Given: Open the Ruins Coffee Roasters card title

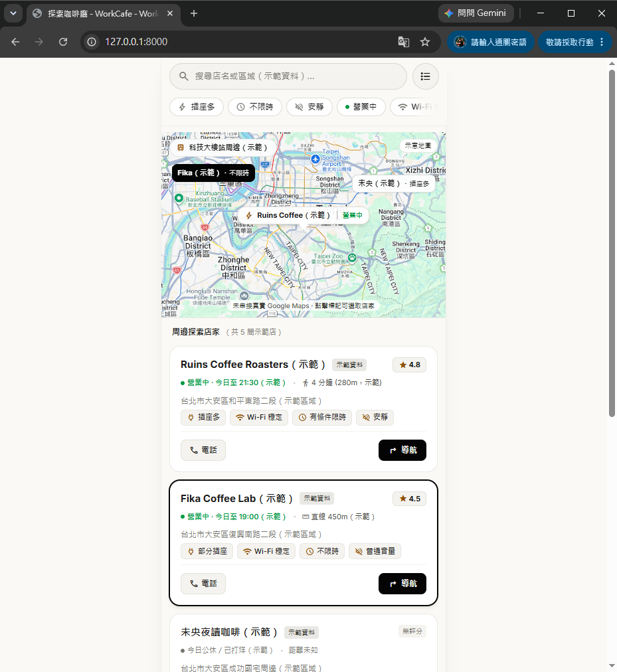Looking at the screenshot, I should 253,365.
